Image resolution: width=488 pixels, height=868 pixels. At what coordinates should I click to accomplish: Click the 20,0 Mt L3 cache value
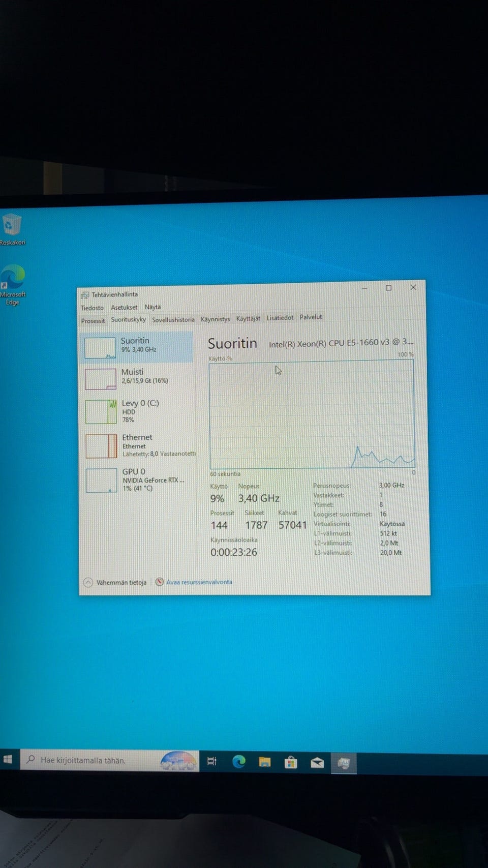[x=391, y=553]
